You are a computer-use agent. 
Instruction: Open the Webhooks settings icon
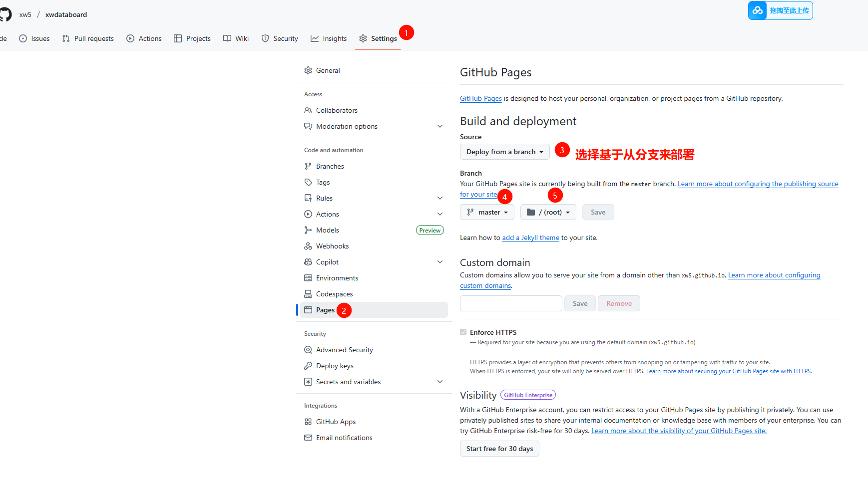coord(308,246)
